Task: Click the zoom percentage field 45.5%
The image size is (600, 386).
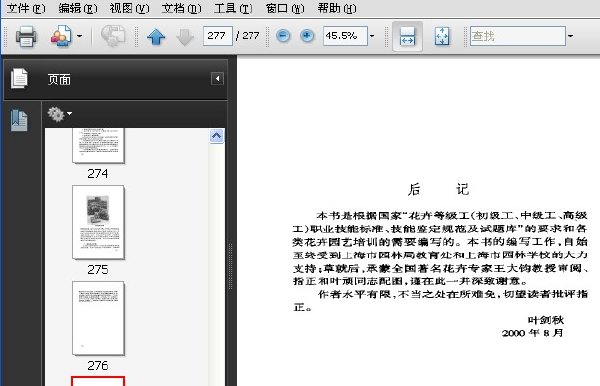Action: pyautogui.click(x=345, y=36)
